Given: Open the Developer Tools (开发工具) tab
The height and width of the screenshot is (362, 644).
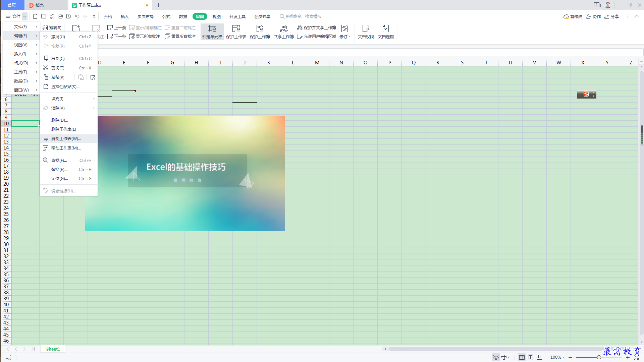Looking at the screenshot, I should pos(237,16).
